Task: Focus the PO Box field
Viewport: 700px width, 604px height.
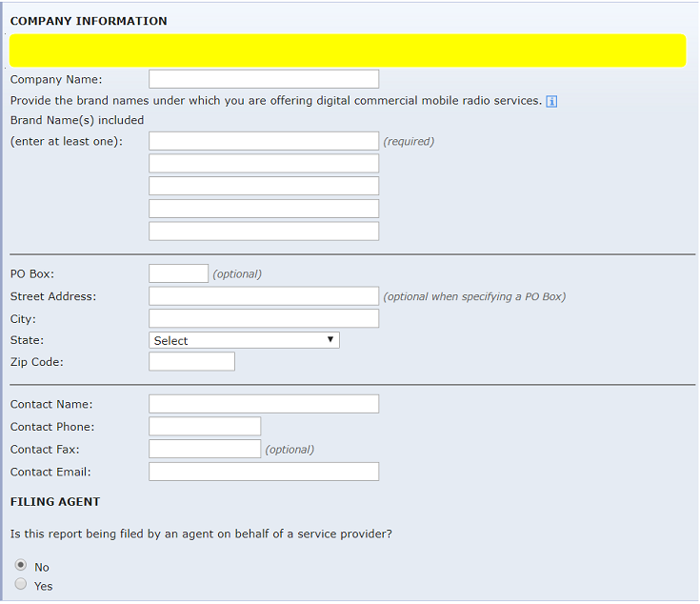Action: click(x=178, y=274)
